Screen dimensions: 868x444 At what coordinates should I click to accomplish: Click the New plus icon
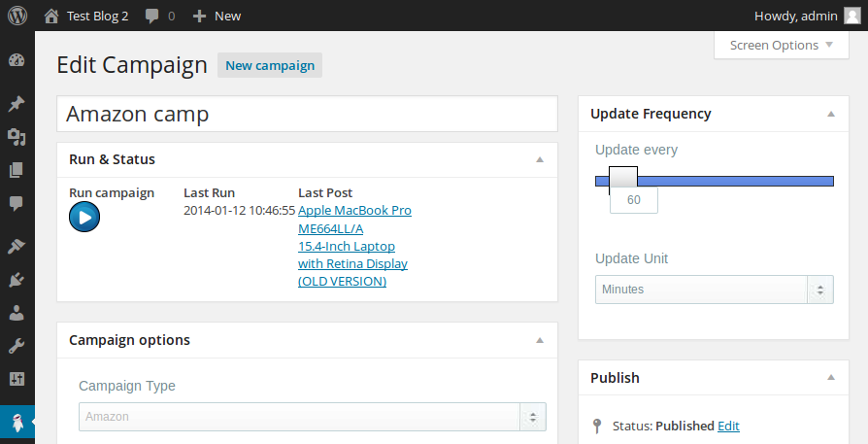coord(199,17)
